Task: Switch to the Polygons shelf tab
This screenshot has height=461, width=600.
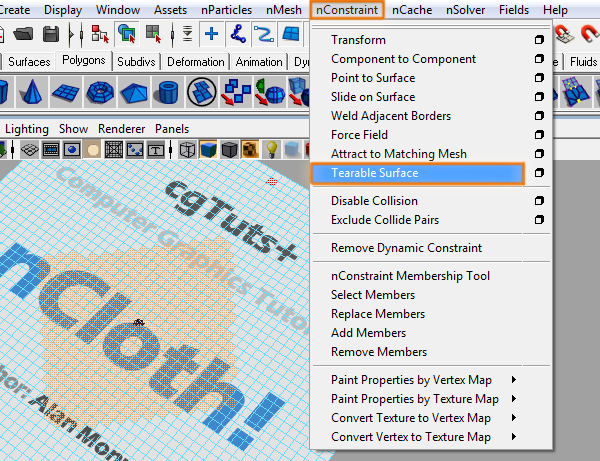Action: coord(83,60)
